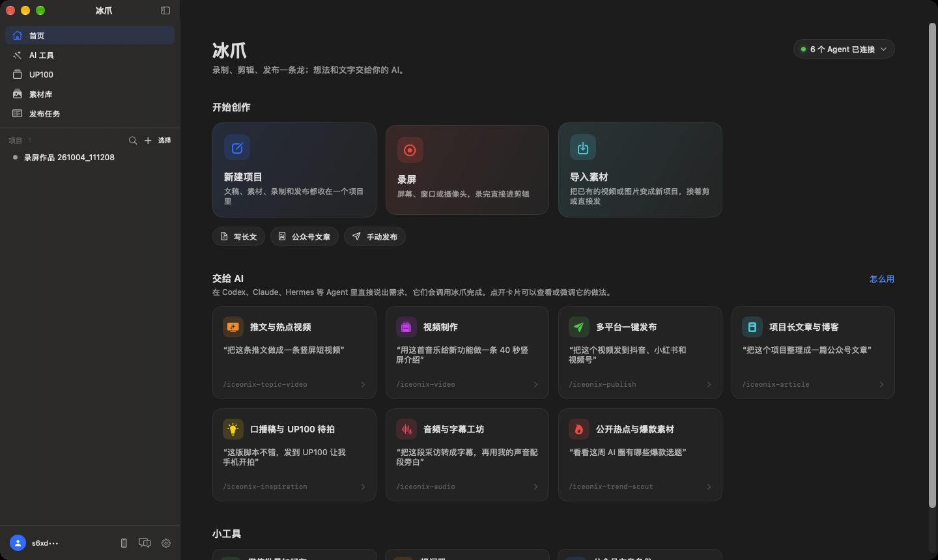Screen dimensions: 938x560
Task: Open the 素材库 asset library
Action: click(x=90, y=94)
